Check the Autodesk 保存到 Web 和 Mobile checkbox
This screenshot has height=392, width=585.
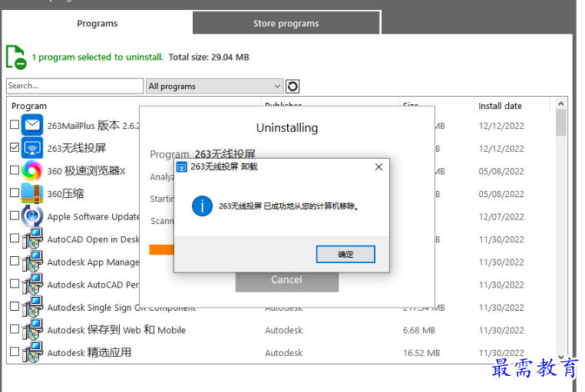pyautogui.click(x=15, y=329)
